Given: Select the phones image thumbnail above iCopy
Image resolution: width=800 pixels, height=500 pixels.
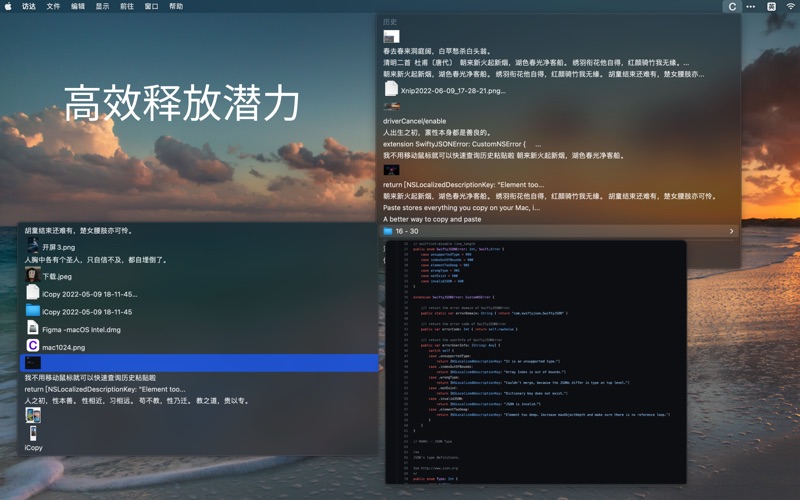Looking at the screenshot, I should point(33,415).
